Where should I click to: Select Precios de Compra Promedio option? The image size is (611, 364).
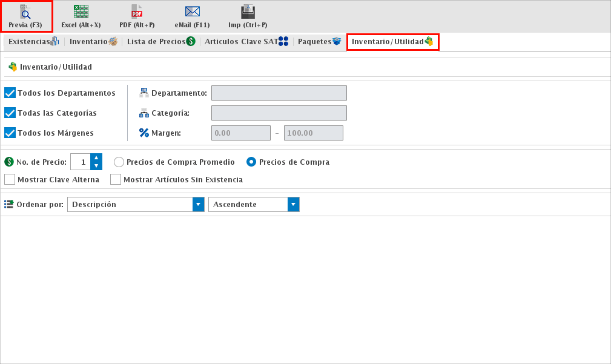click(119, 162)
